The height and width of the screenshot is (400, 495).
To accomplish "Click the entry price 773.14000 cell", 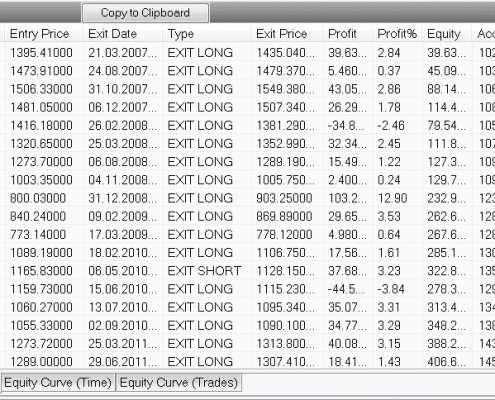I will pos(44,234).
